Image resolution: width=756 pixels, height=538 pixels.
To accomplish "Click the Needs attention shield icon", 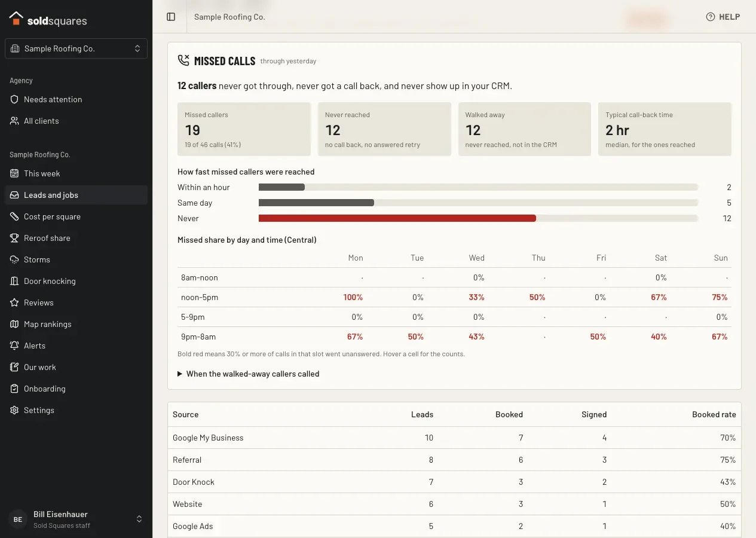I will (14, 99).
